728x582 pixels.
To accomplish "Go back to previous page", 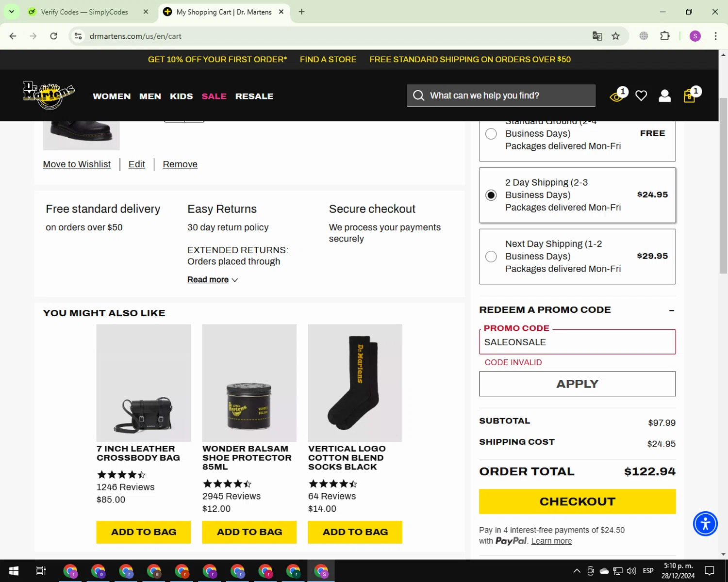I will (13, 36).
